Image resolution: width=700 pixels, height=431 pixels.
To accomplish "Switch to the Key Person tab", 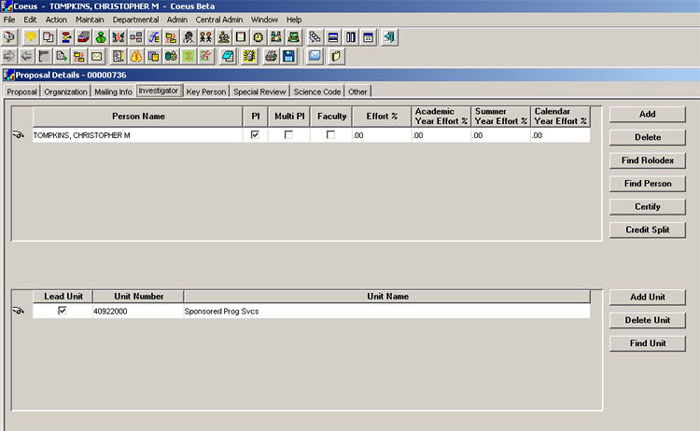I will pyautogui.click(x=206, y=92).
